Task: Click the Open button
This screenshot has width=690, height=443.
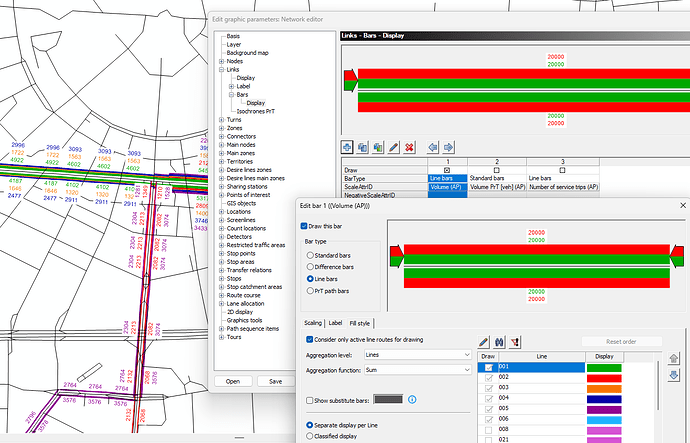Action: [x=233, y=381]
